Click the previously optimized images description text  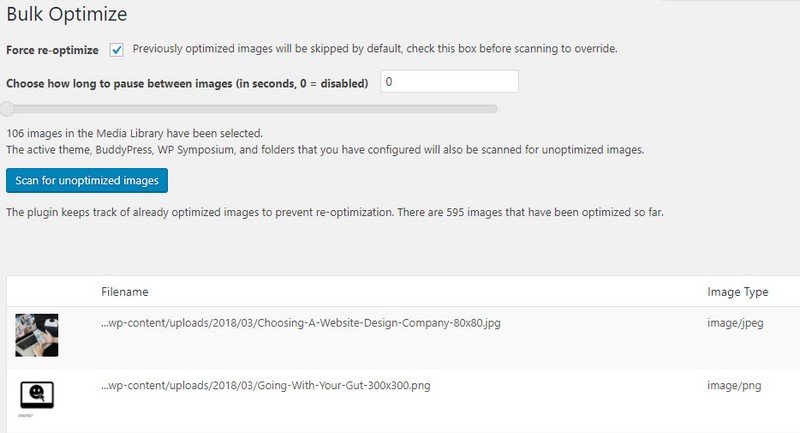[x=374, y=48]
